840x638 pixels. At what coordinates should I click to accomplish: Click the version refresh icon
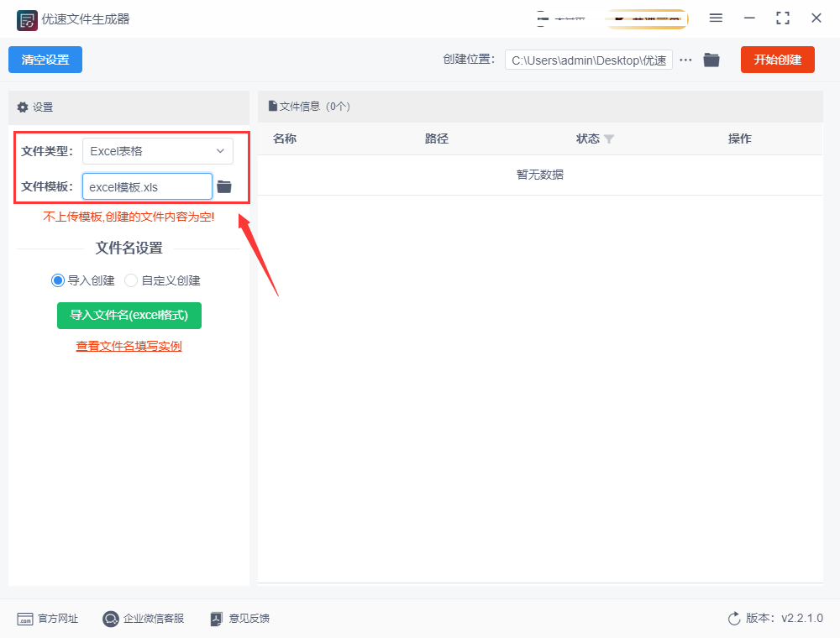734,619
